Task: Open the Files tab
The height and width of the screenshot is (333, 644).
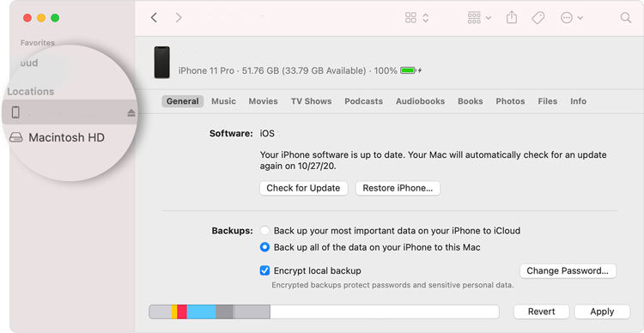Action: pyautogui.click(x=548, y=101)
